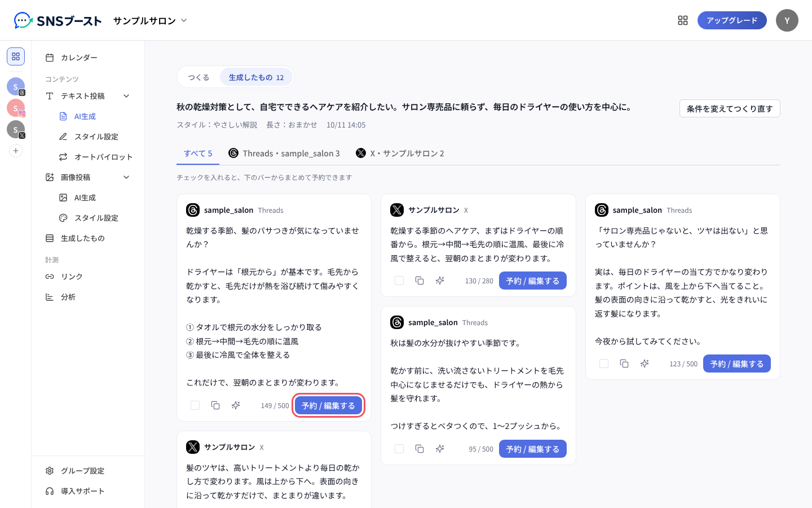This screenshot has height=508, width=812.
Task: Copy the 95 / 500 post text
Action: pyautogui.click(x=420, y=449)
